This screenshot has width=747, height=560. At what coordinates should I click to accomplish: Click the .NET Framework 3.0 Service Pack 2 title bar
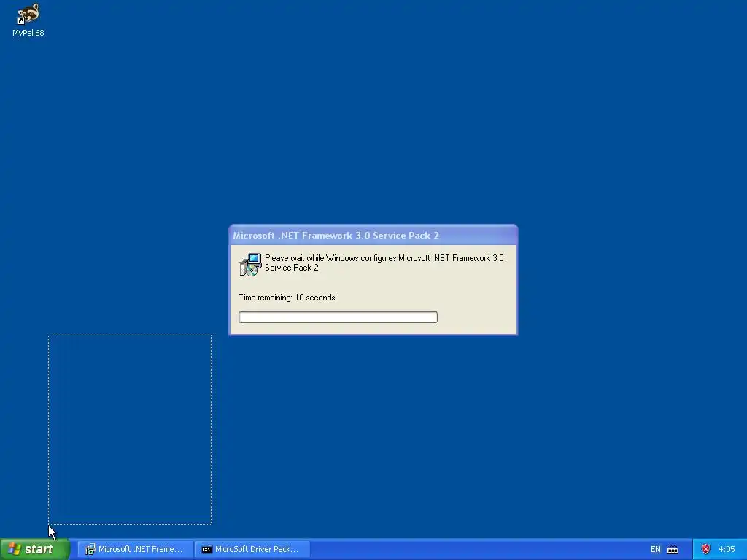[x=373, y=236]
